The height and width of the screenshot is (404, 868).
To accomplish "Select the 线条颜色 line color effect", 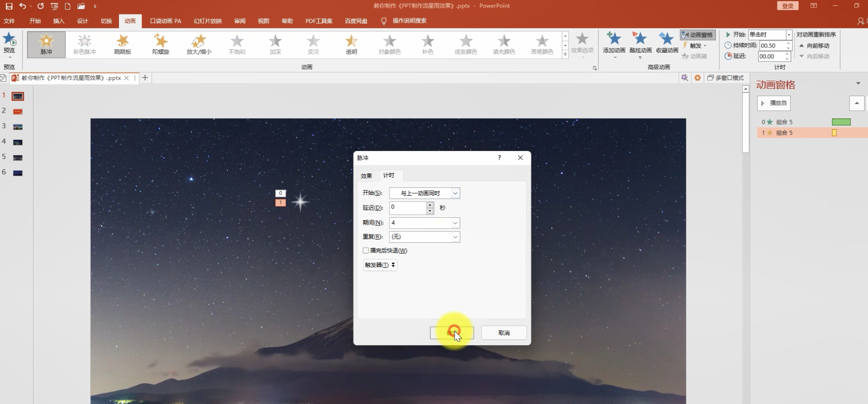I will coord(466,44).
